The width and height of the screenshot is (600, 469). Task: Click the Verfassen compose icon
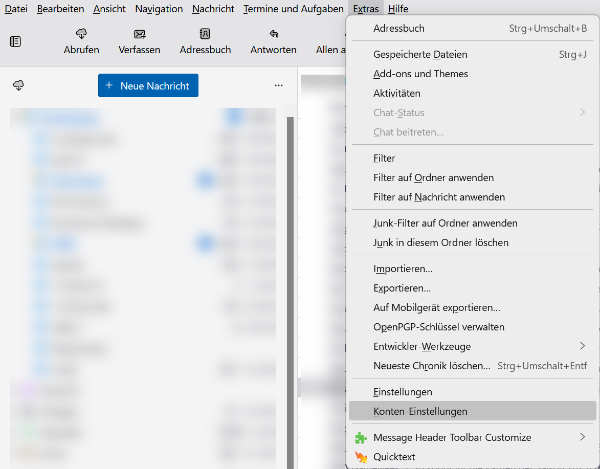[139, 34]
